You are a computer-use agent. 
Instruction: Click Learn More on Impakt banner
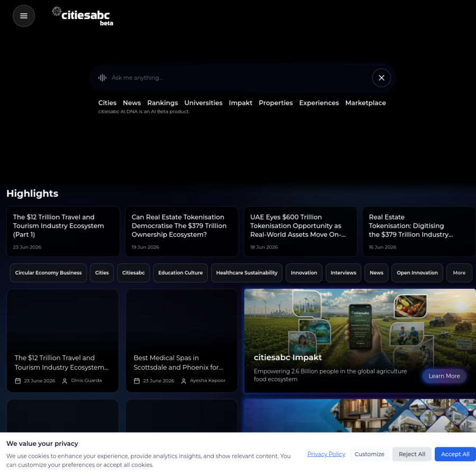[444, 376]
